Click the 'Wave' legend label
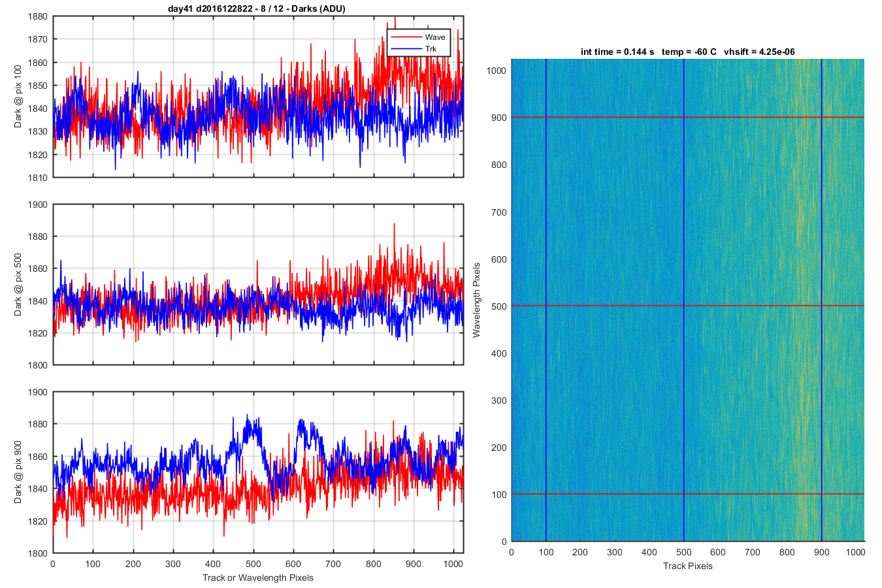The width and height of the screenshot is (882, 588). pyautogui.click(x=435, y=37)
